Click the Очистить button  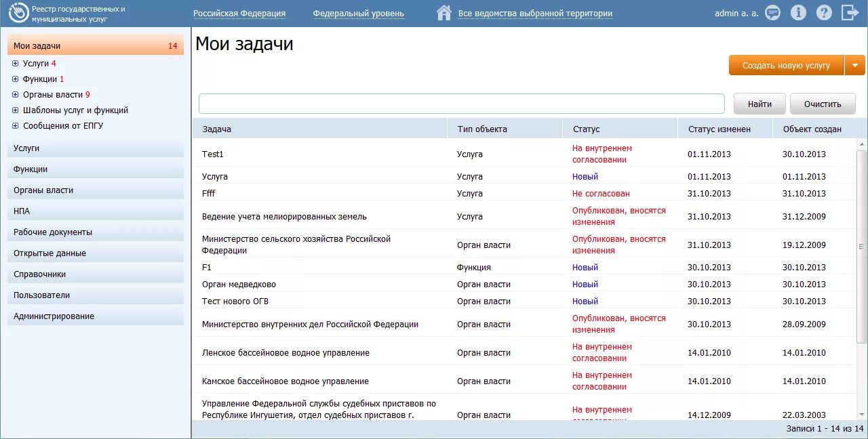(x=823, y=104)
